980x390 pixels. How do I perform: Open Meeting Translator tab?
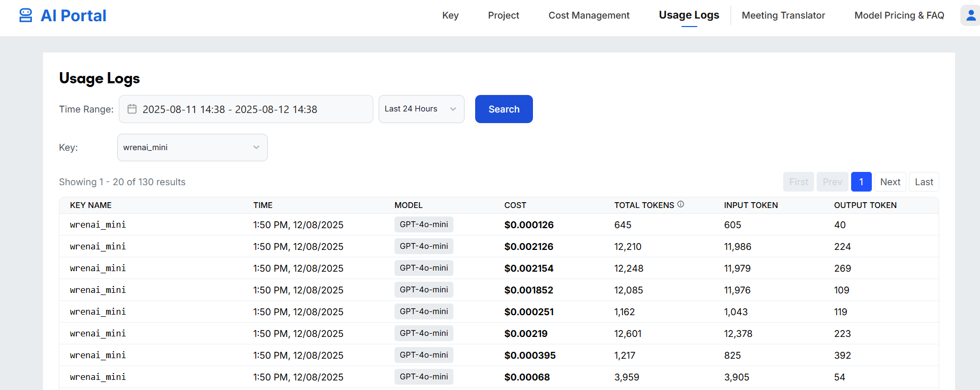point(783,15)
